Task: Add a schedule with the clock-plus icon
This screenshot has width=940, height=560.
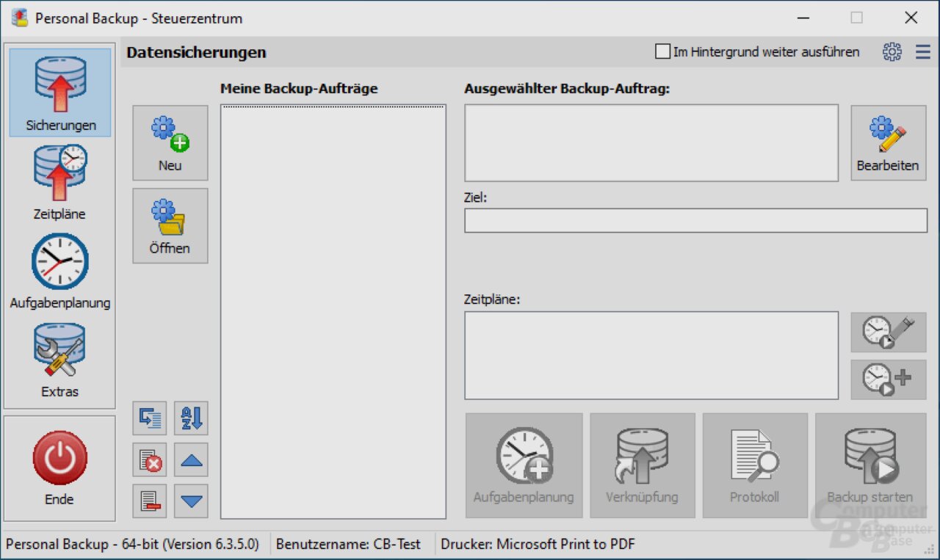Action: point(888,379)
